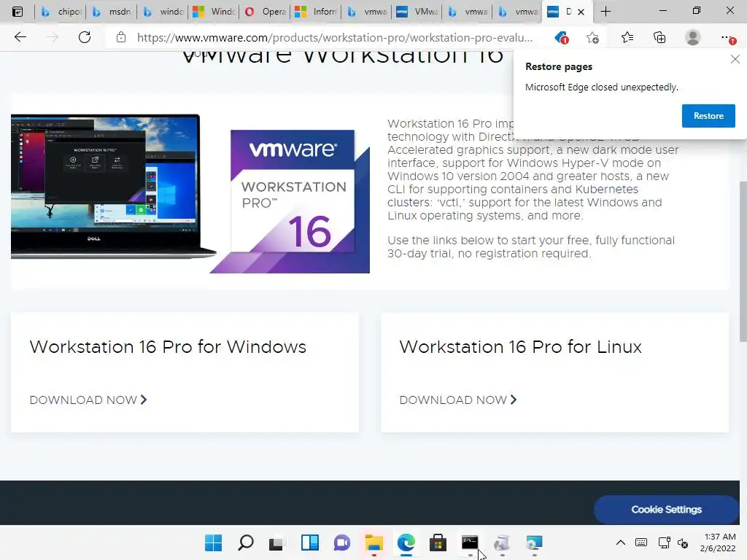The image size is (747, 560).
Task: Download Workstation 16 Pro for Windows
Action: [88, 400]
